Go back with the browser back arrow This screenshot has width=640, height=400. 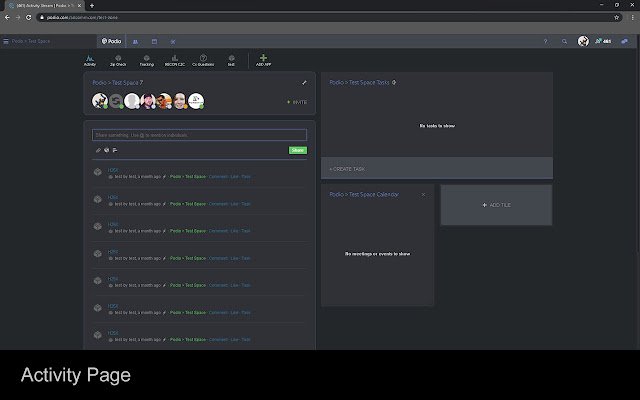pos(7,18)
